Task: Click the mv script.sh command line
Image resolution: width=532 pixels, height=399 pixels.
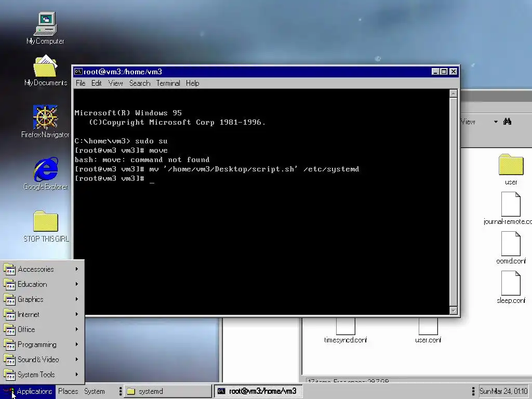Action: (217, 169)
